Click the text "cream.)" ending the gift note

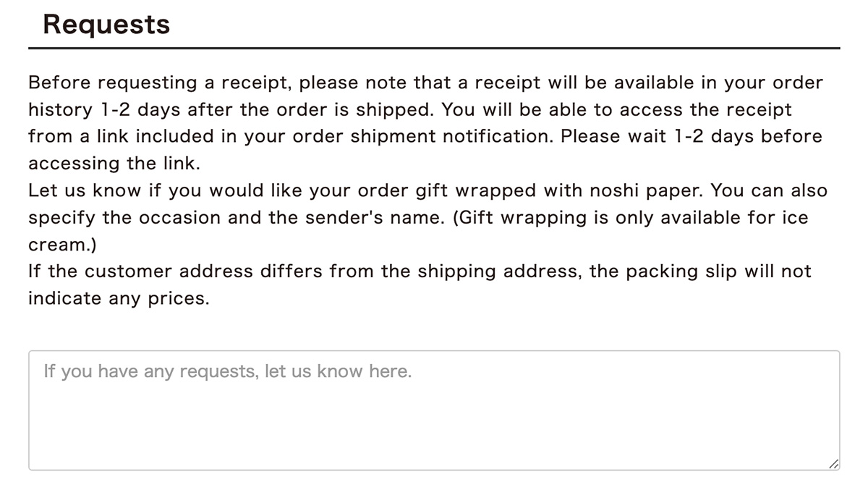point(62,245)
